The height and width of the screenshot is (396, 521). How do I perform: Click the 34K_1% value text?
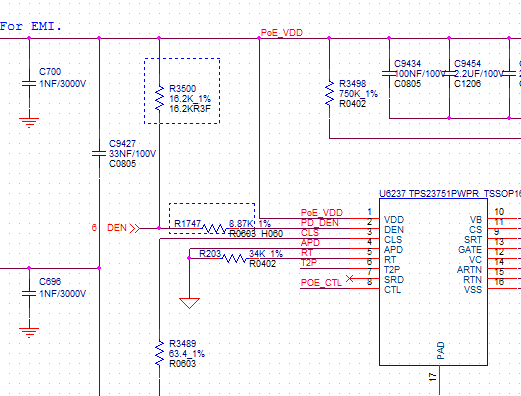266,254
